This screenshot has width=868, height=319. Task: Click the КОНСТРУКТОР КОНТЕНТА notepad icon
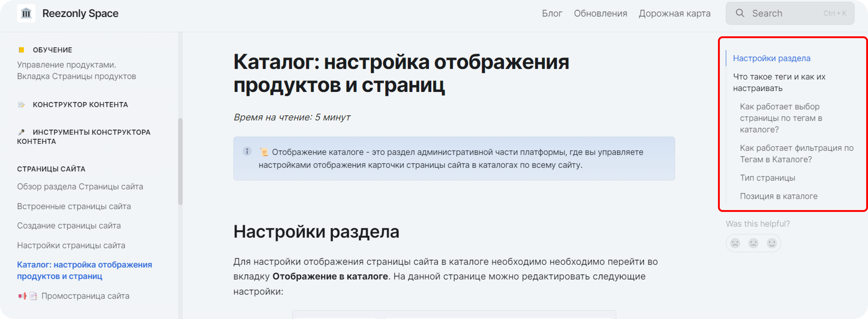tap(22, 105)
